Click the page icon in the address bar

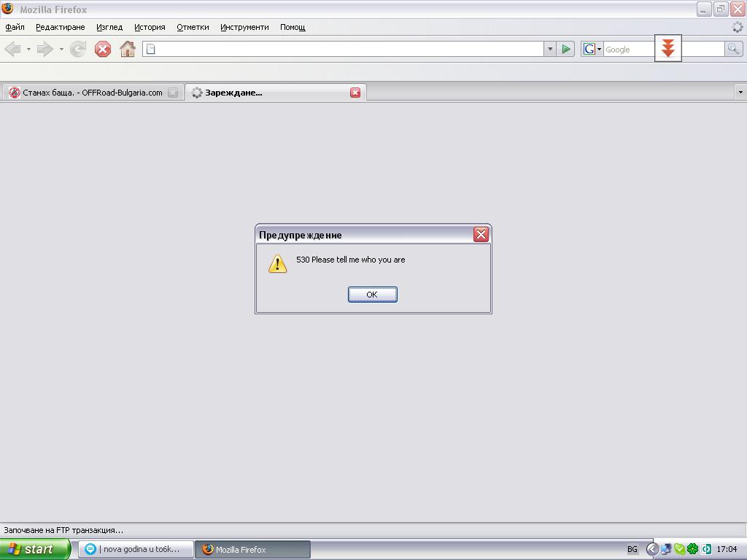(150, 49)
